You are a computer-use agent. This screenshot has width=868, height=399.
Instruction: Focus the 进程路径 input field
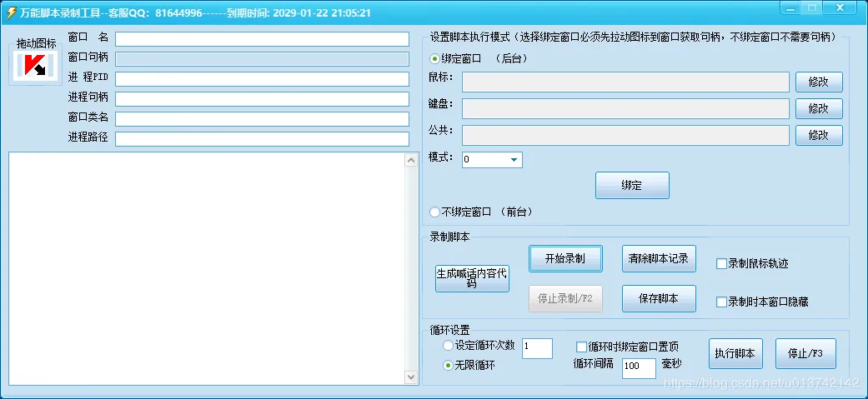(262, 139)
